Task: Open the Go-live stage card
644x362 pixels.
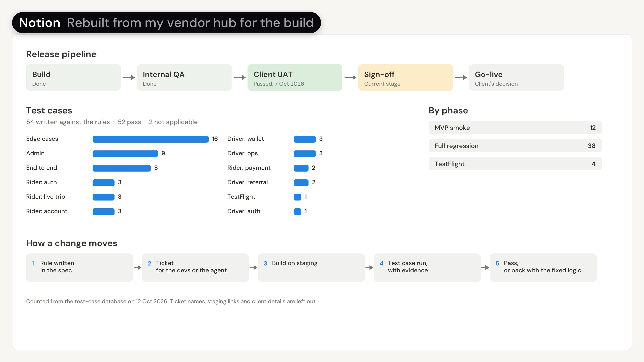Action: [516, 77]
